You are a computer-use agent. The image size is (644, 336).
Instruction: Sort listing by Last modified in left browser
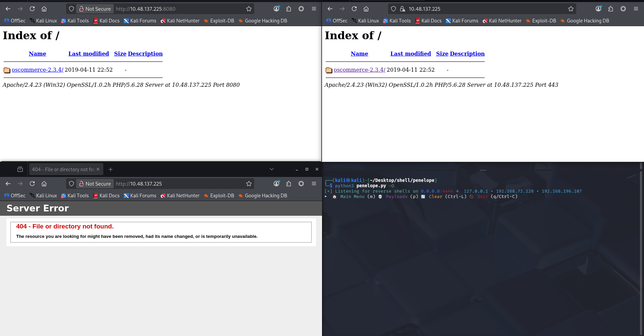[89, 54]
